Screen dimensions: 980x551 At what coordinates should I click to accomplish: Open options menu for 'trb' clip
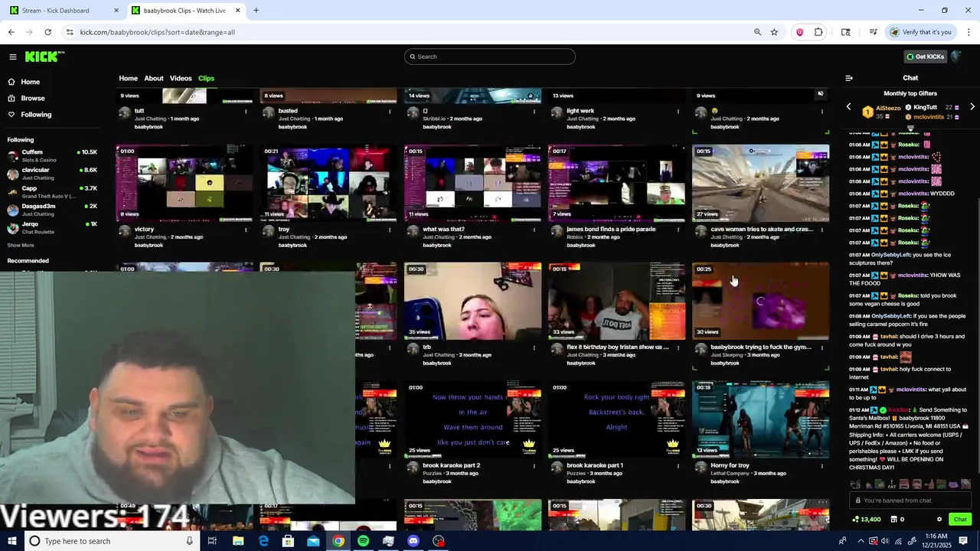coord(534,347)
